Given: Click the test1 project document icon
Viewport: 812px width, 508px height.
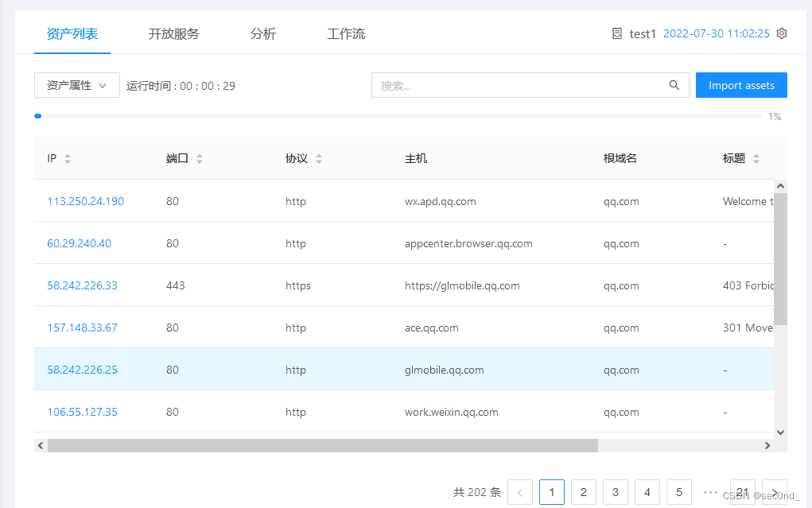Looking at the screenshot, I should [x=617, y=33].
